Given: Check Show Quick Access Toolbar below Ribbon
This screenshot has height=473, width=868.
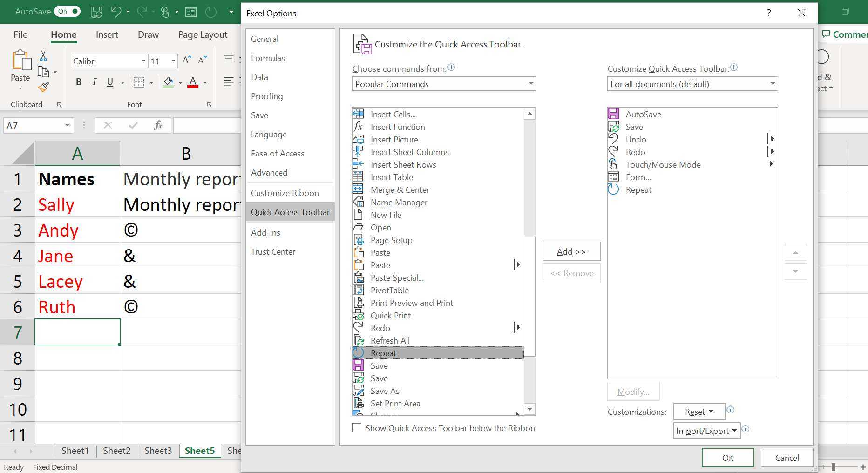Looking at the screenshot, I should [357, 428].
